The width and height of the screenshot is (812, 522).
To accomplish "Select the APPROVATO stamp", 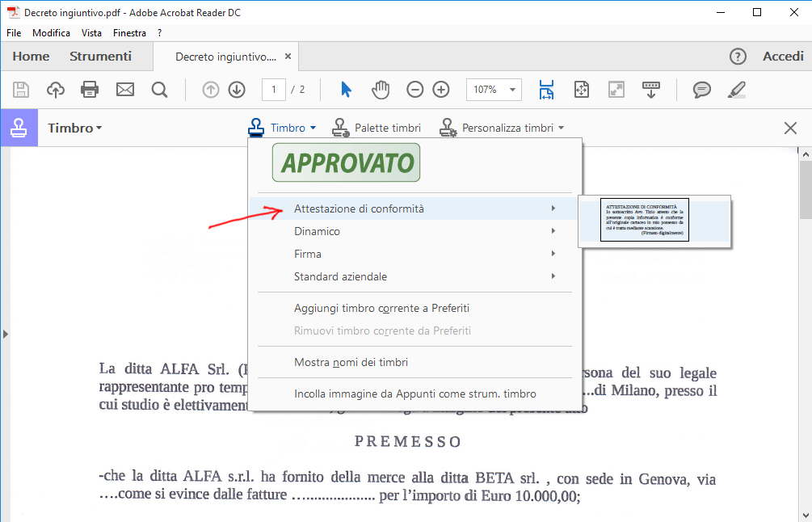I will [x=346, y=162].
